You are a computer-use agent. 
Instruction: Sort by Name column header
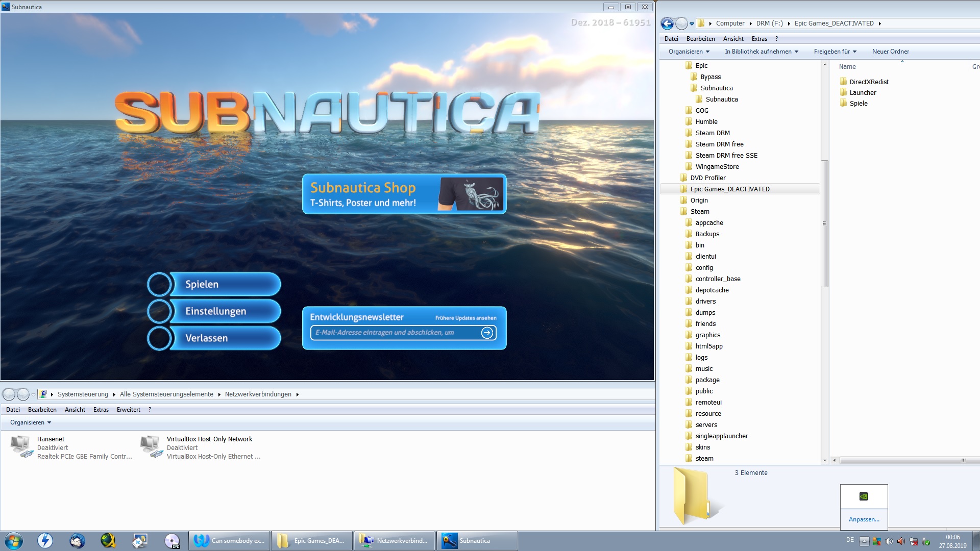pyautogui.click(x=847, y=67)
